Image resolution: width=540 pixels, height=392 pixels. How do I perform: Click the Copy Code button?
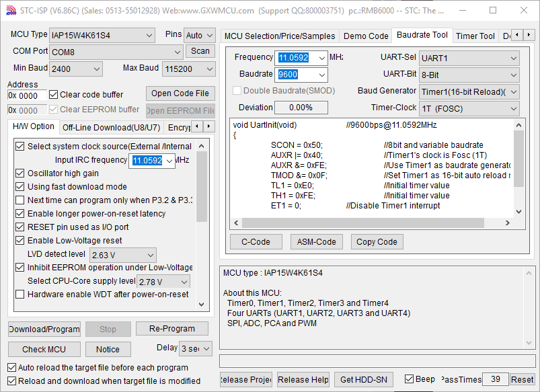pos(377,242)
